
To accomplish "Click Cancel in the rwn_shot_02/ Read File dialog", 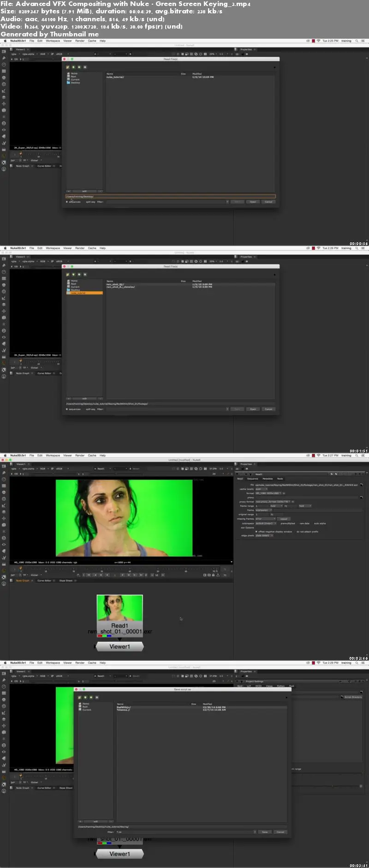I will coord(268,409).
